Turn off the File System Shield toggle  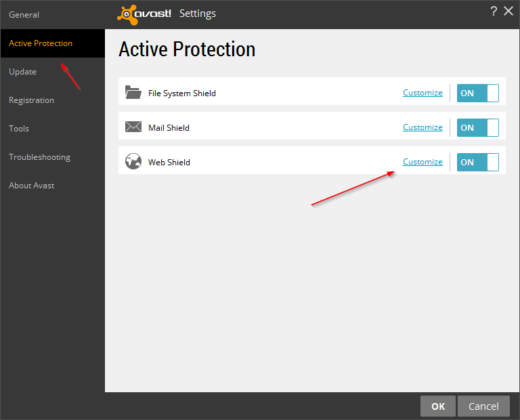pyautogui.click(x=477, y=93)
